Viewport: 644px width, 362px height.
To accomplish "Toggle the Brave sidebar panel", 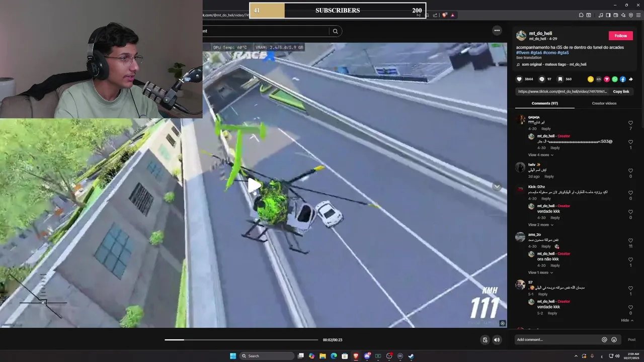I will (x=608, y=15).
